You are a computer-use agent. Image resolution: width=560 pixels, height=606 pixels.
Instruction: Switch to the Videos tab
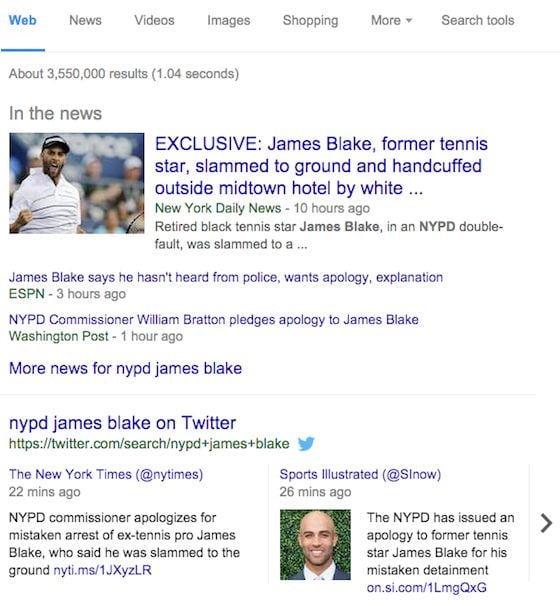[x=154, y=20]
